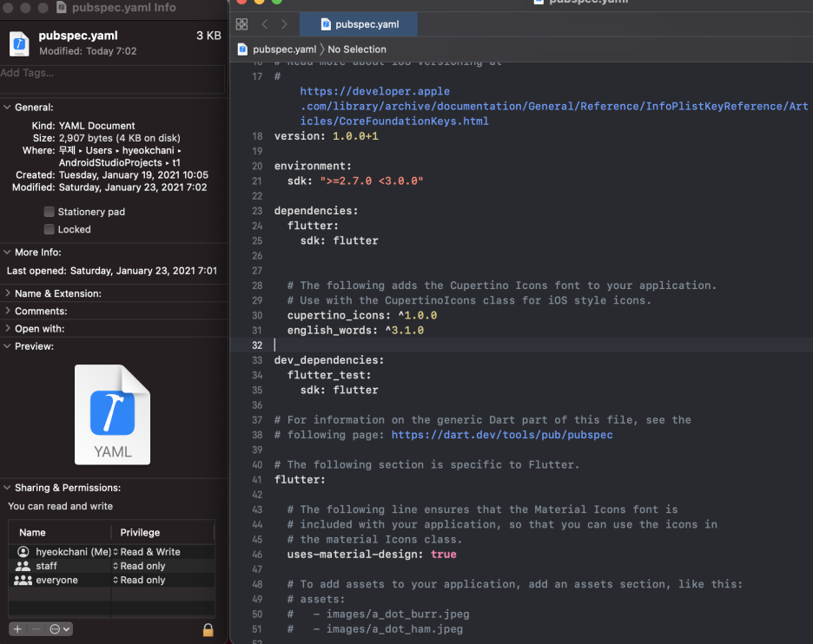
Task: Click the Privilege column header
Action: pos(140,532)
